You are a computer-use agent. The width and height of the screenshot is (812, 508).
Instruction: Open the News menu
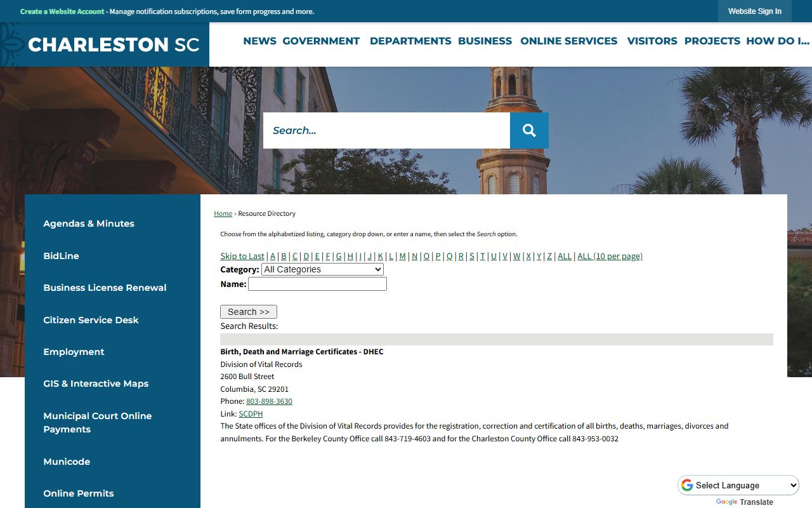pyautogui.click(x=259, y=41)
